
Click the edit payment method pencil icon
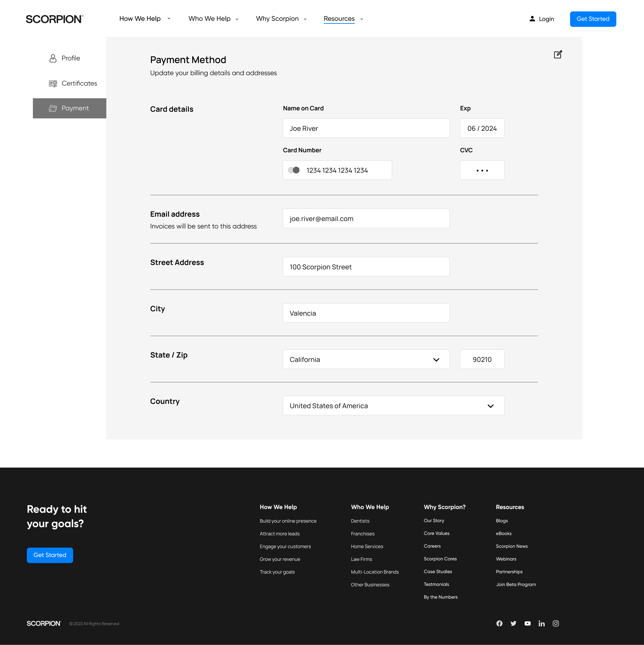(558, 54)
